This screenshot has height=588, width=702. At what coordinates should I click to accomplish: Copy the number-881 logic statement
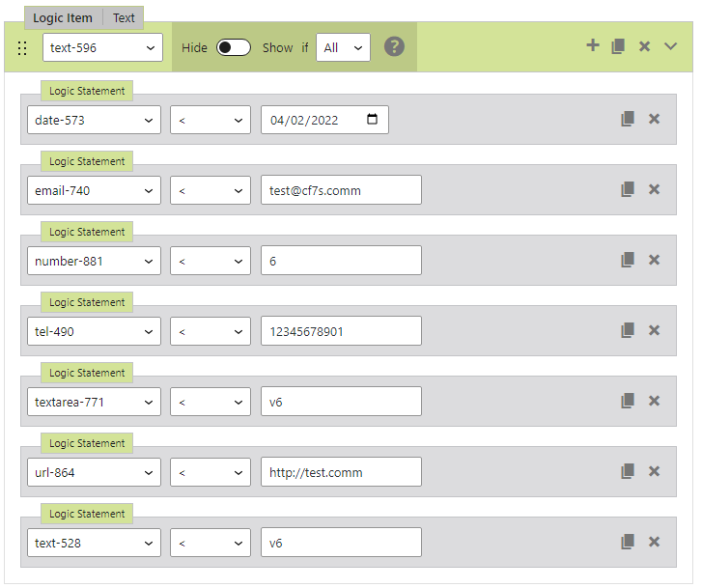pos(628,260)
